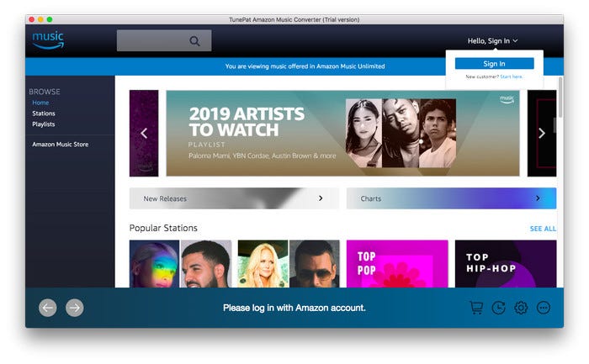Go forward with the right arrow button
The width and height of the screenshot is (589, 364).
tap(75, 308)
